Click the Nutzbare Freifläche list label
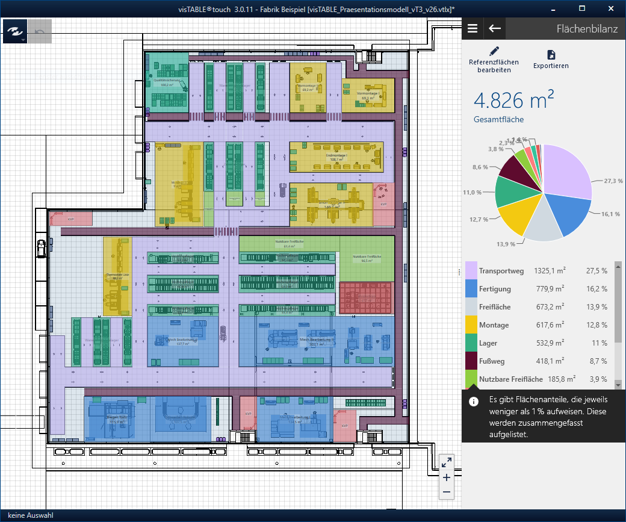Viewport: 626px width, 522px height. point(511,379)
